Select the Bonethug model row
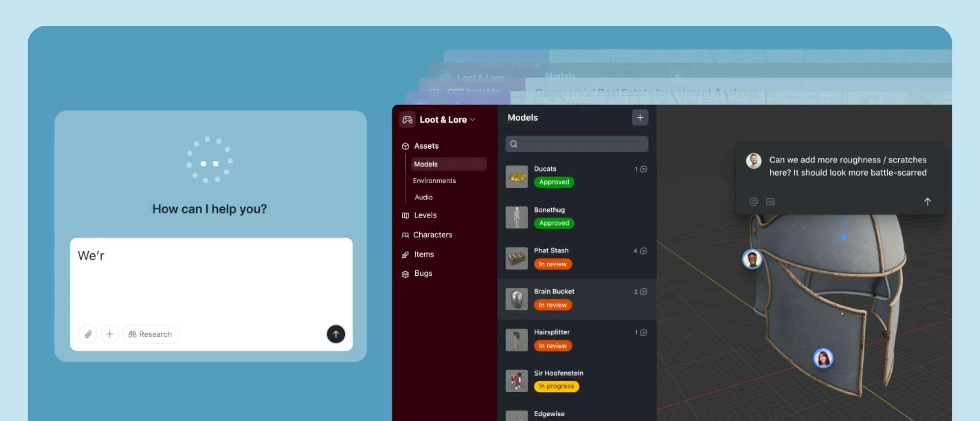Image resolution: width=980 pixels, height=421 pixels. point(577,217)
